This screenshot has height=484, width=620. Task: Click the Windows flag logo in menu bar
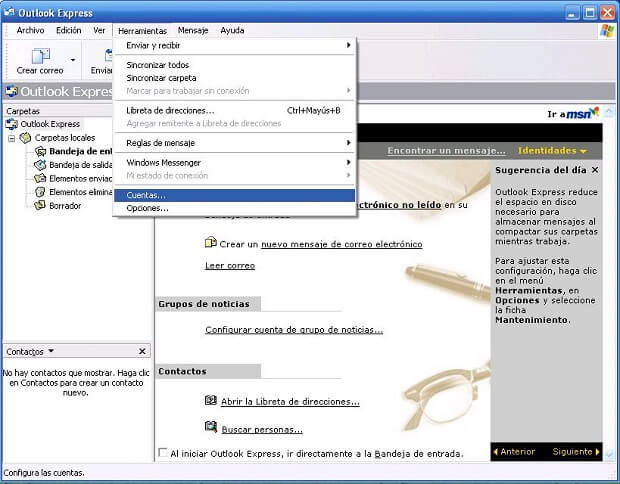tap(607, 31)
